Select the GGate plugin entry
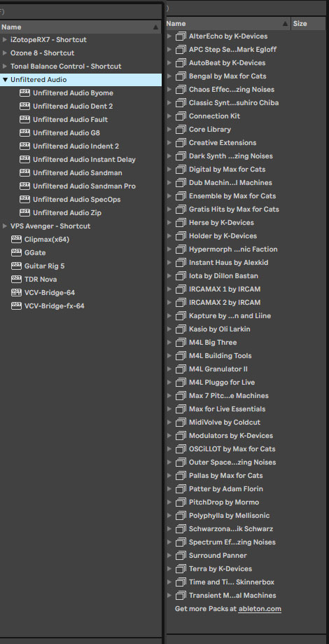 pos(80,252)
